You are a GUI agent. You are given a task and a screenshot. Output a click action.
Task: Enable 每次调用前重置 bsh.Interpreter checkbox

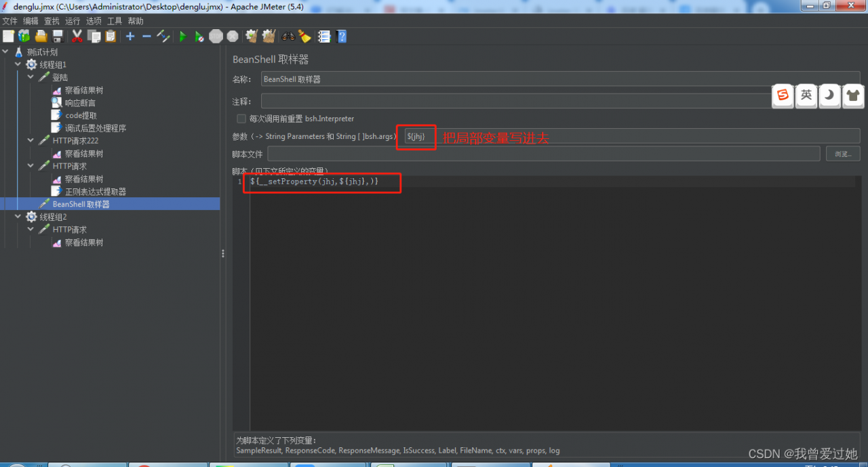pos(241,119)
